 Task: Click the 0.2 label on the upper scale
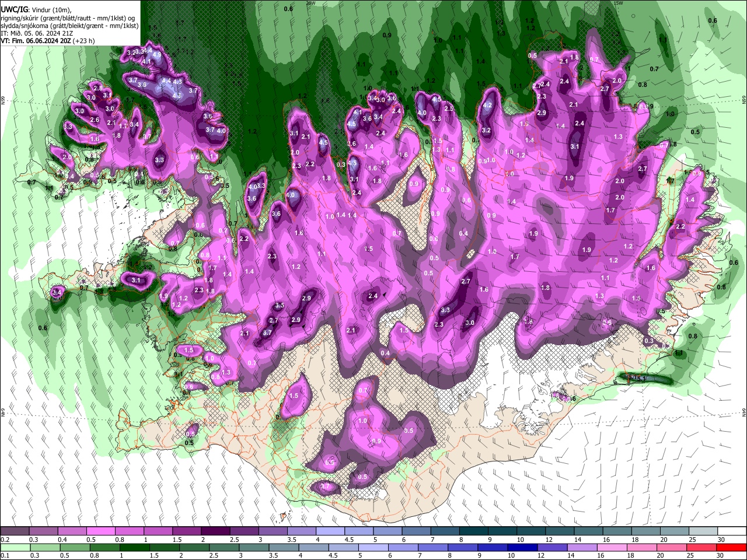[x=5, y=539]
